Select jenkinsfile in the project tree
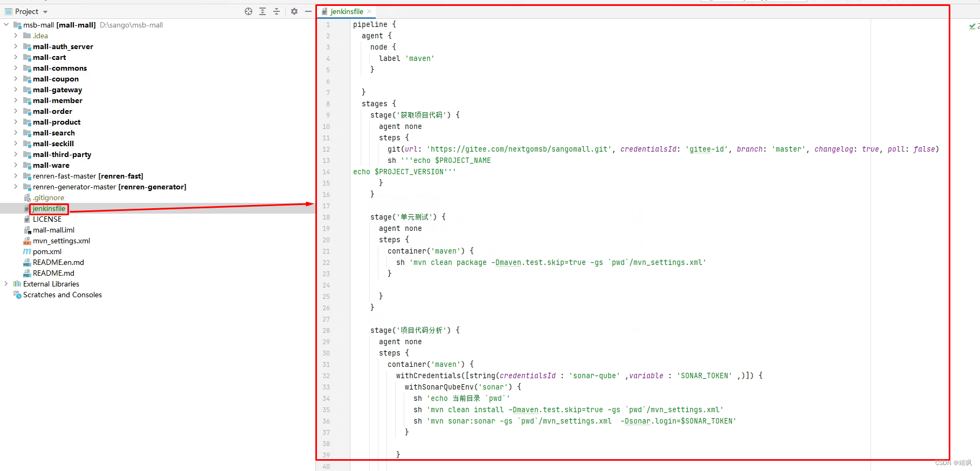Image resolution: width=980 pixels, height=471 pixels. (49, 208)
